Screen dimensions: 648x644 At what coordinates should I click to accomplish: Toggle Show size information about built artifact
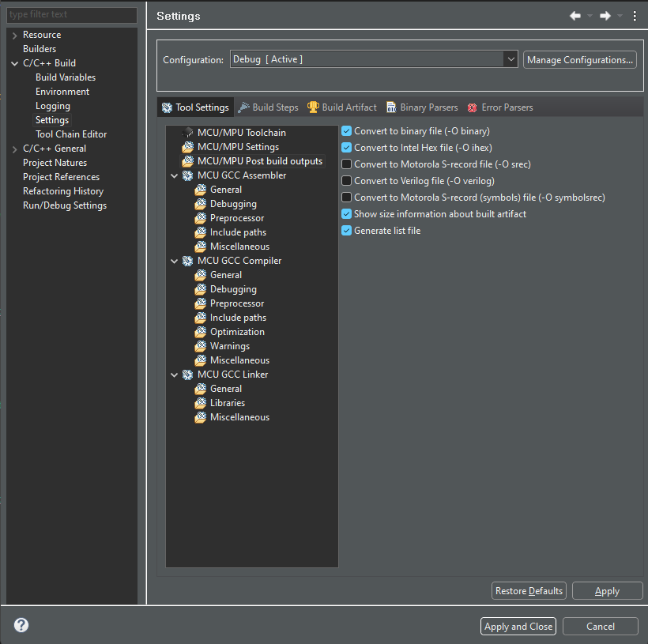[x=346, y=213]
